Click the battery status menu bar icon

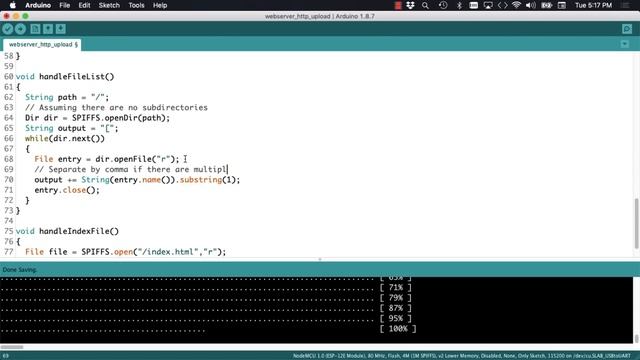click(x=547, y=5)
